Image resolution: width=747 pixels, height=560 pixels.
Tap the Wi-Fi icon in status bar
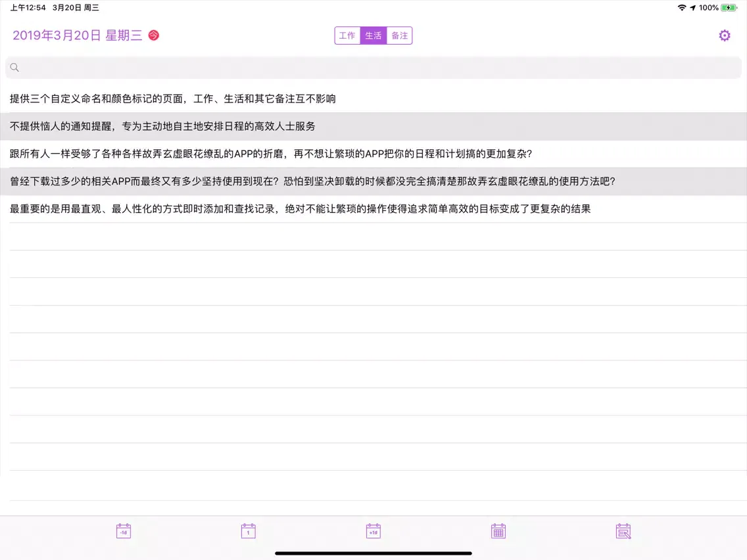click(x=682, y=8)
